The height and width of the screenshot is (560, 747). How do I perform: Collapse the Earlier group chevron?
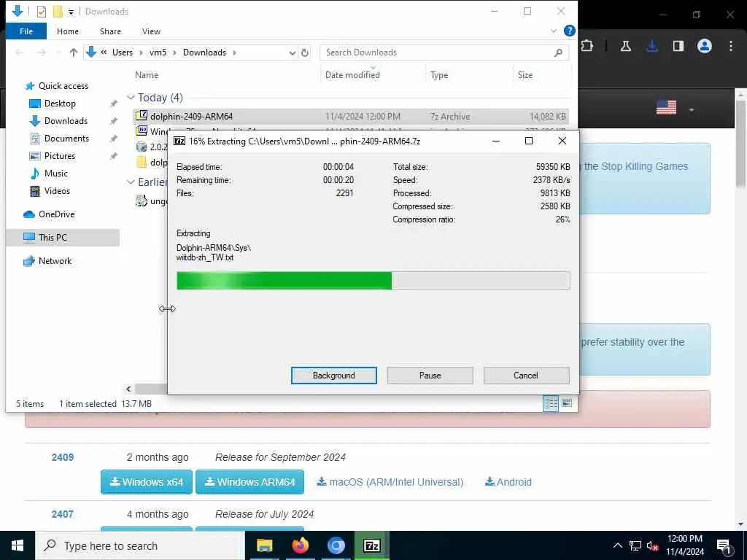(131, 182)
